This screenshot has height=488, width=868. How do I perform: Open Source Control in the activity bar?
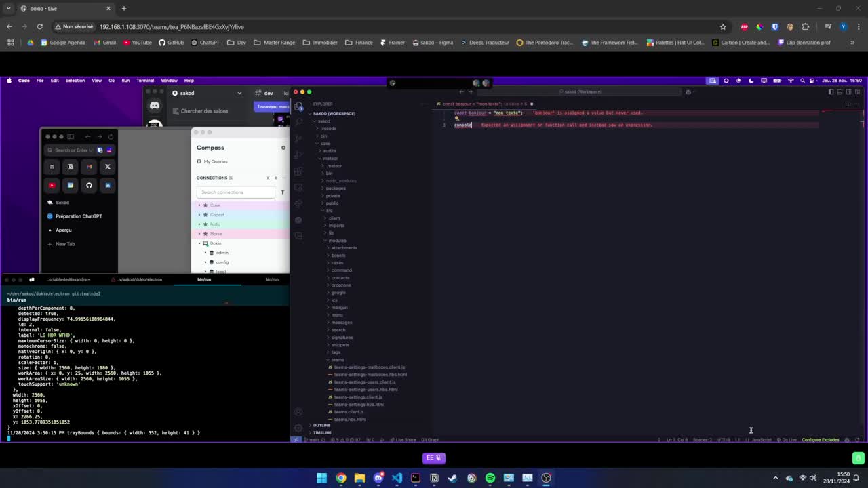298,138
